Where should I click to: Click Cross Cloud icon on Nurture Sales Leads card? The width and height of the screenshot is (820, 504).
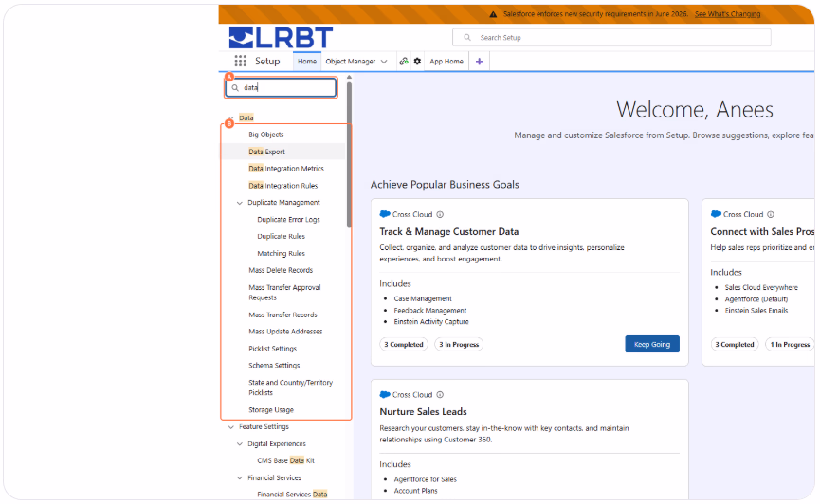click(385, 395)
